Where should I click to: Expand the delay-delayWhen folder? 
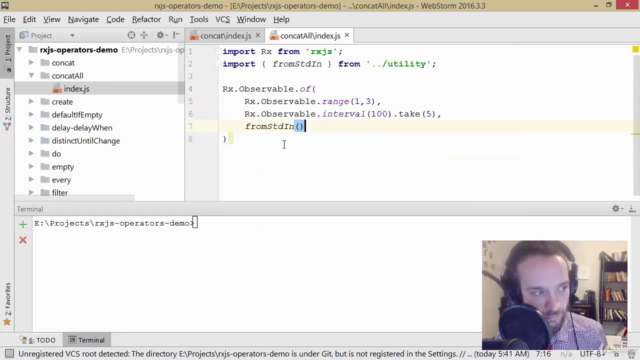31,127
